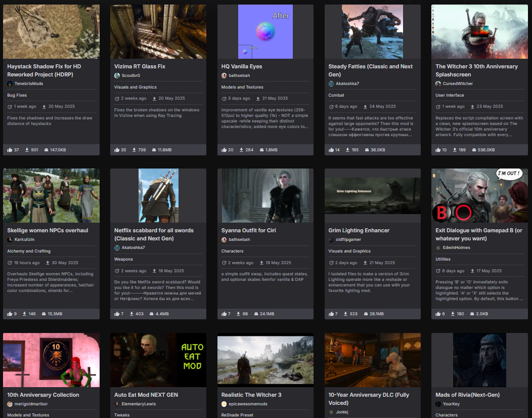Open Netflix scabbard for all swords title
532x418 pixels.
(x=154, y=234)
